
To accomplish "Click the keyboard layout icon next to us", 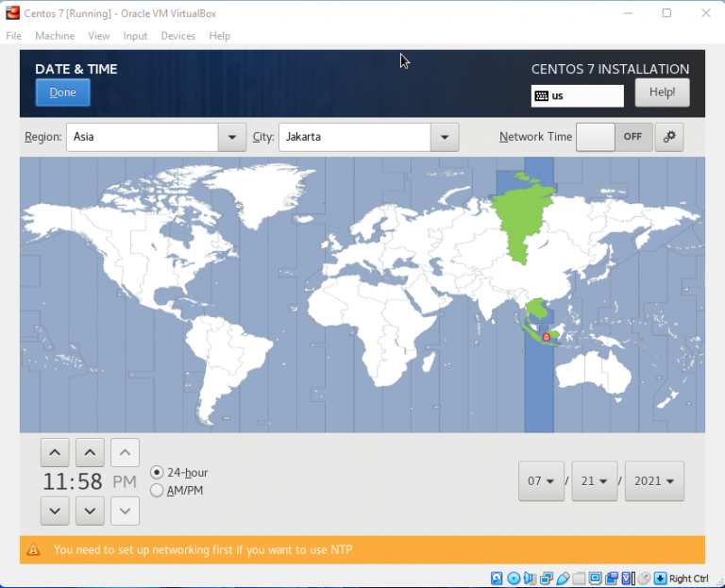I will [x=542, y=95].
